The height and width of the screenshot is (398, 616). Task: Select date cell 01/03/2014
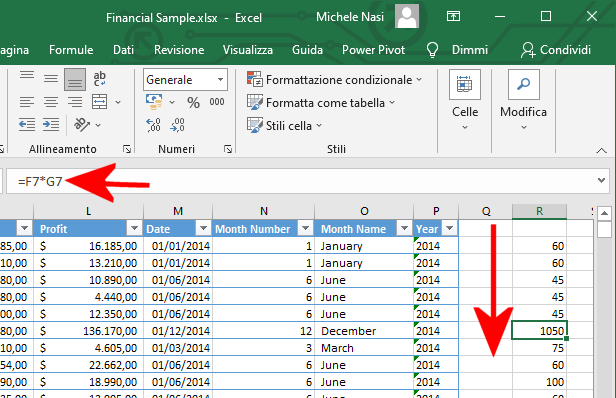(178, 348)
